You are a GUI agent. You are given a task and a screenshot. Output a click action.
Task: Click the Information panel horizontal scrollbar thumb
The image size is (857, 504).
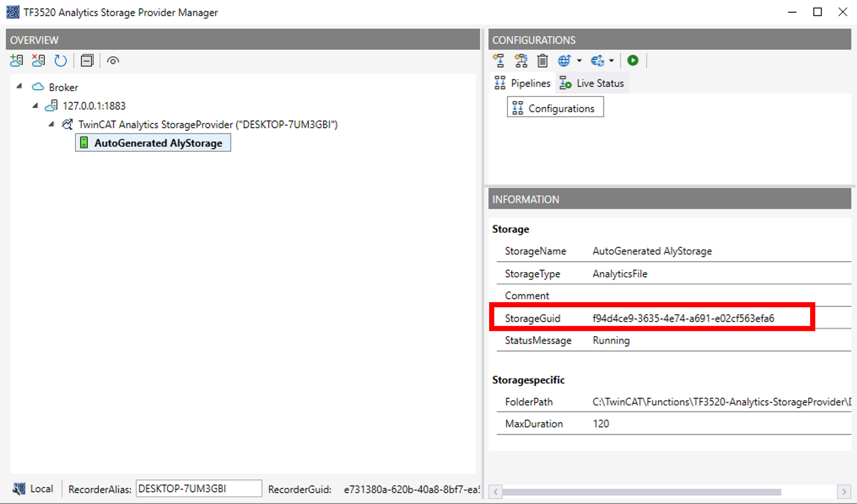(642, 492)
